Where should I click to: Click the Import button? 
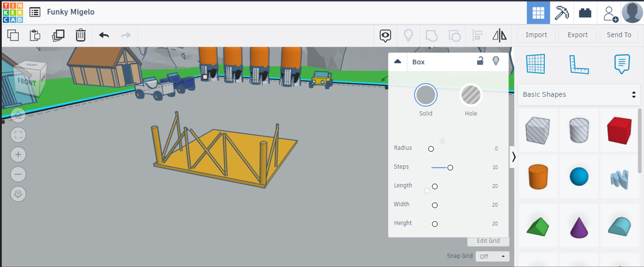(536, 35)
